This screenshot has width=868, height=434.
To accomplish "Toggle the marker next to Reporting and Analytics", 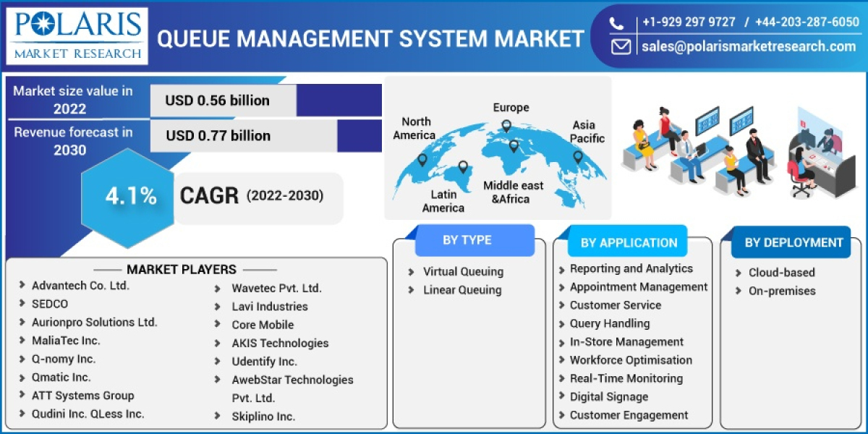I will click(x=561, y=268).
